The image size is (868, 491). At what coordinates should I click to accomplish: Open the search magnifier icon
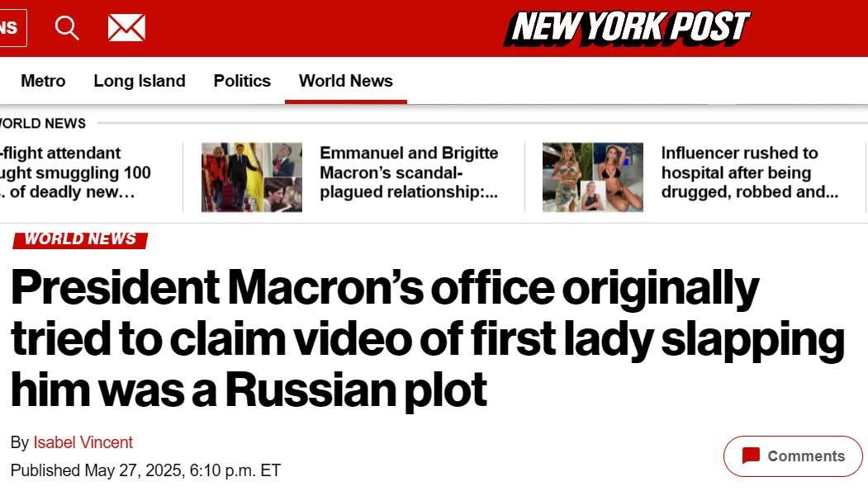point(67,28)
